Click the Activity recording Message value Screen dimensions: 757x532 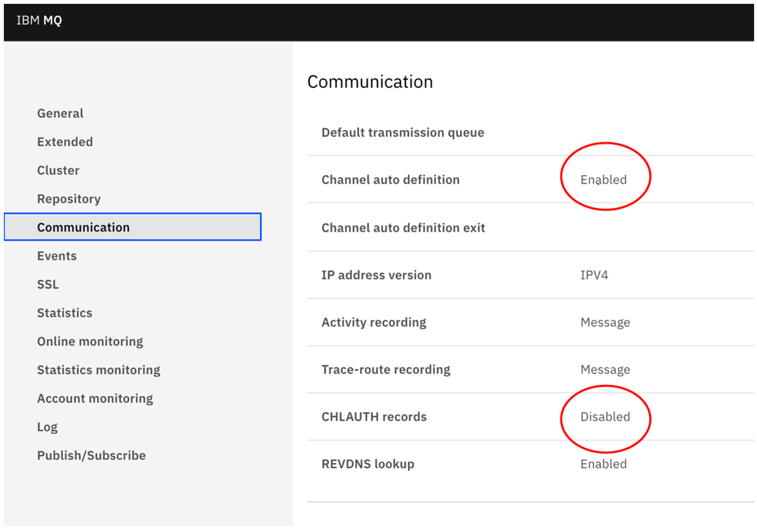pos(605,322)
